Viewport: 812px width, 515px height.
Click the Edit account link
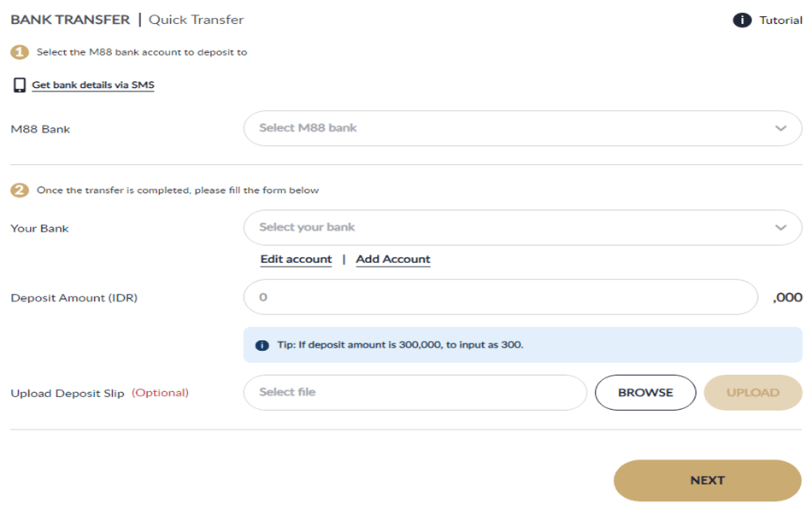pos(296,260)
